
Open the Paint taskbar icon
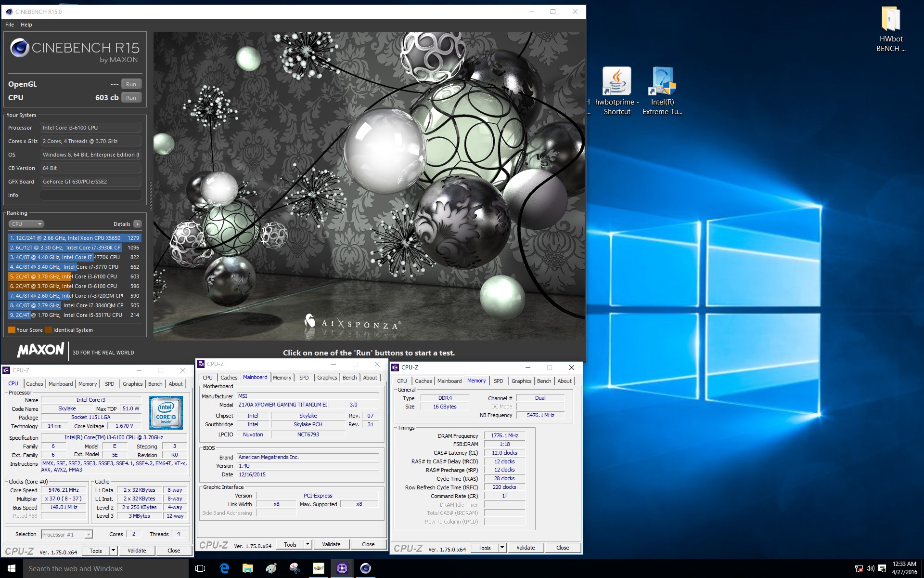coord(271,568)
